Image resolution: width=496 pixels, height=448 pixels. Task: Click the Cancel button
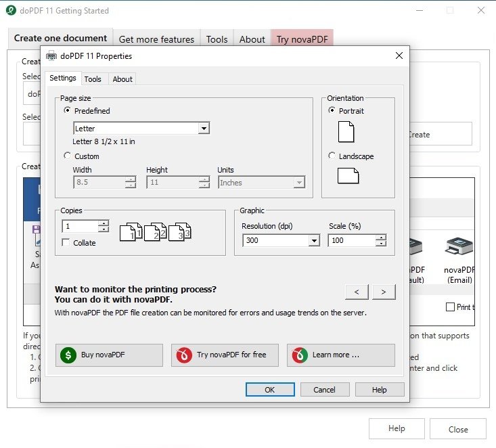[x=325, y=390]
